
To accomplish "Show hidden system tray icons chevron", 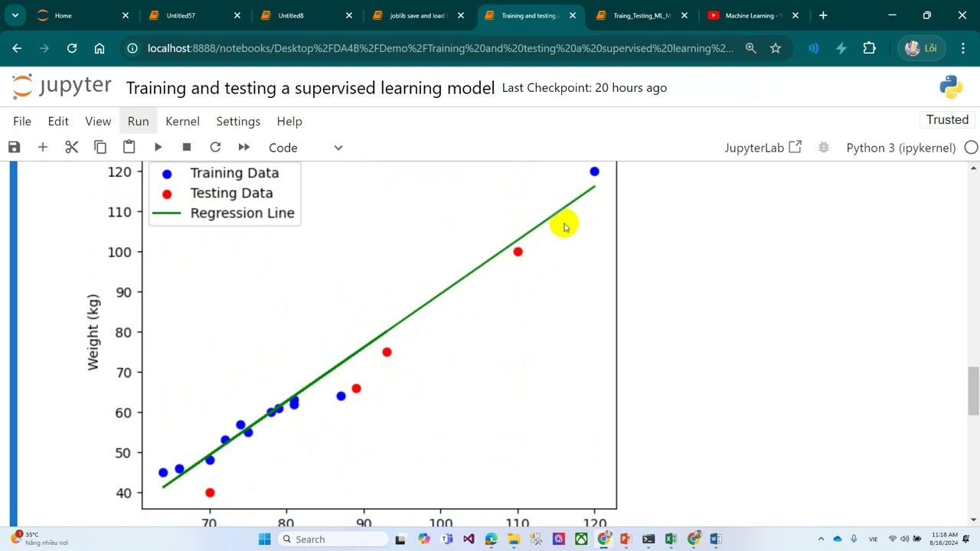I will point(821,539).
